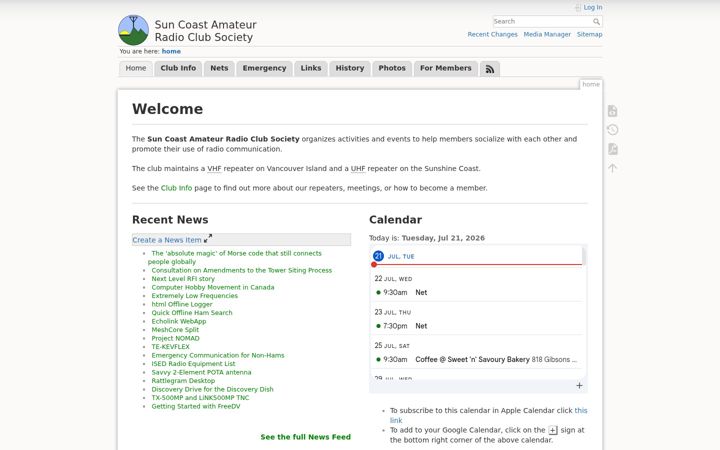Open the Emergency tab
The height and width of the screenshot is (450, 720).
pos(264,68)
